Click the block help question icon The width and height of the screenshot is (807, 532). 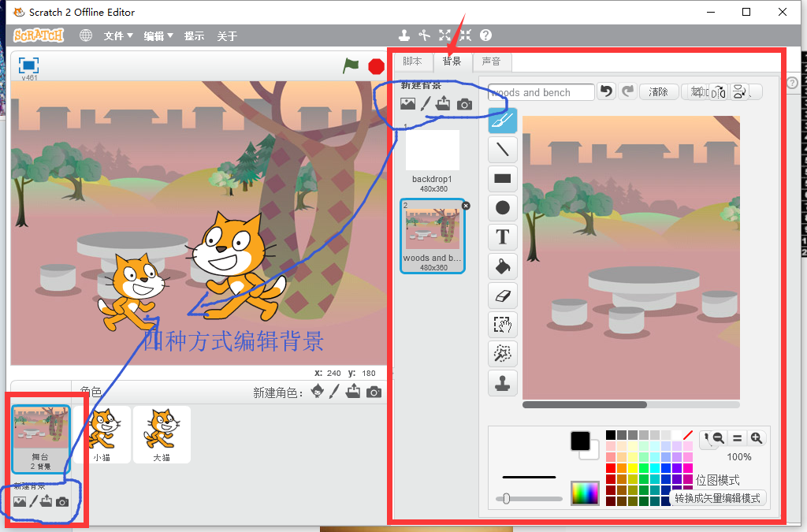(485, 35)
